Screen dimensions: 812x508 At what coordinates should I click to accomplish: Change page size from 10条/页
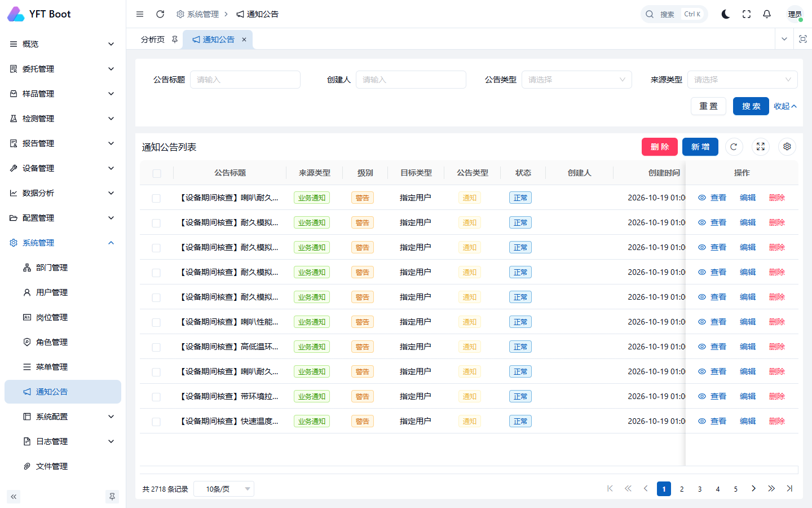224,489
